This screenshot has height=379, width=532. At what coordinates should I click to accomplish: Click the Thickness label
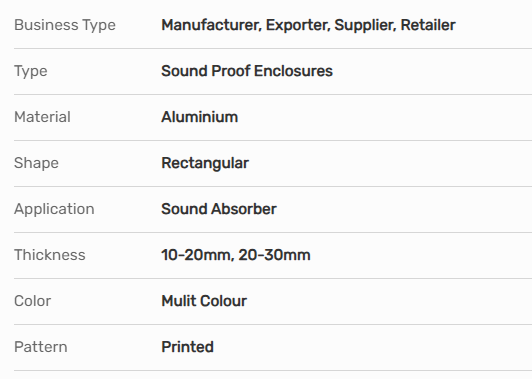[50, 255]
